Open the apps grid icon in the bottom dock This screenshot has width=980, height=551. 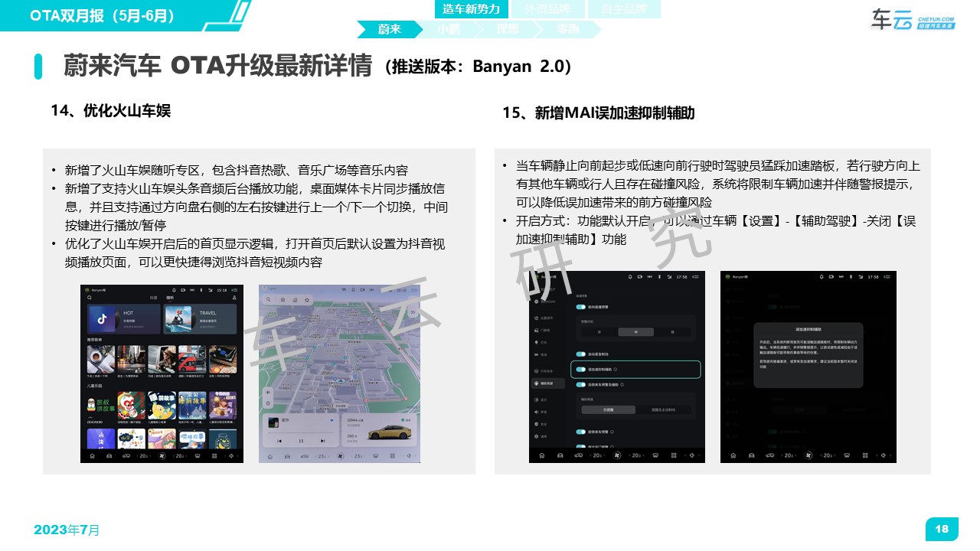214,456
